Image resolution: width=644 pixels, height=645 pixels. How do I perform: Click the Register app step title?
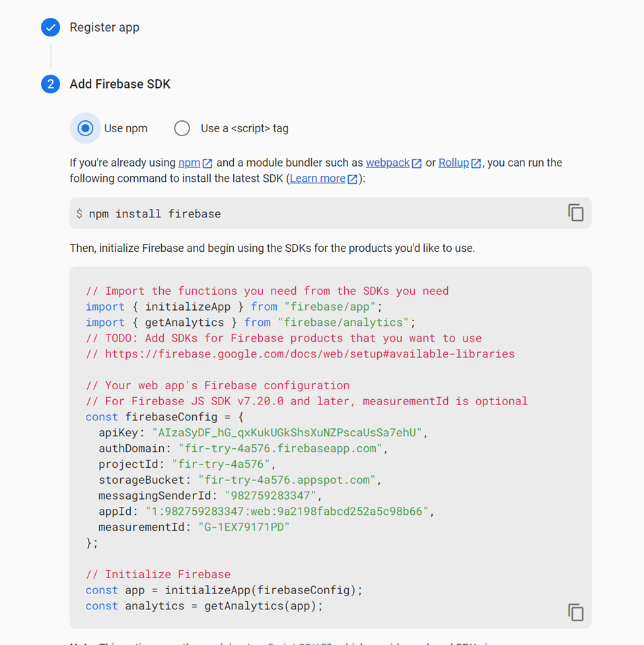[104, 28]
